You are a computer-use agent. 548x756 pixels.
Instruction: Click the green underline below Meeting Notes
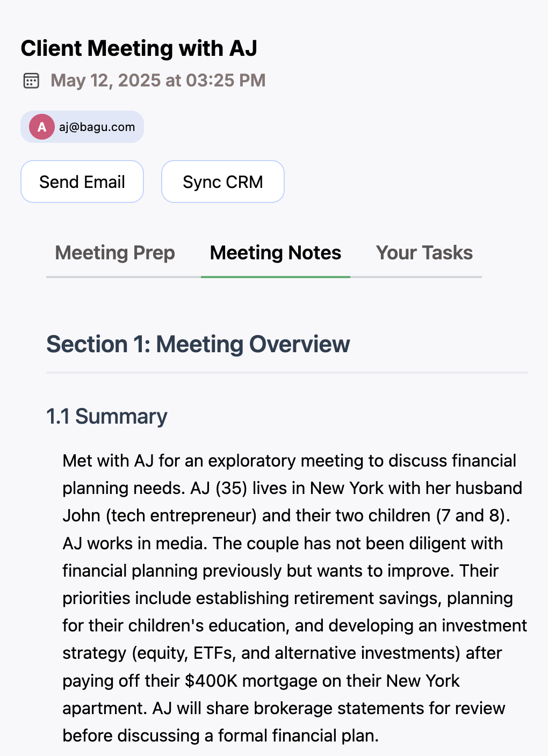276,277
